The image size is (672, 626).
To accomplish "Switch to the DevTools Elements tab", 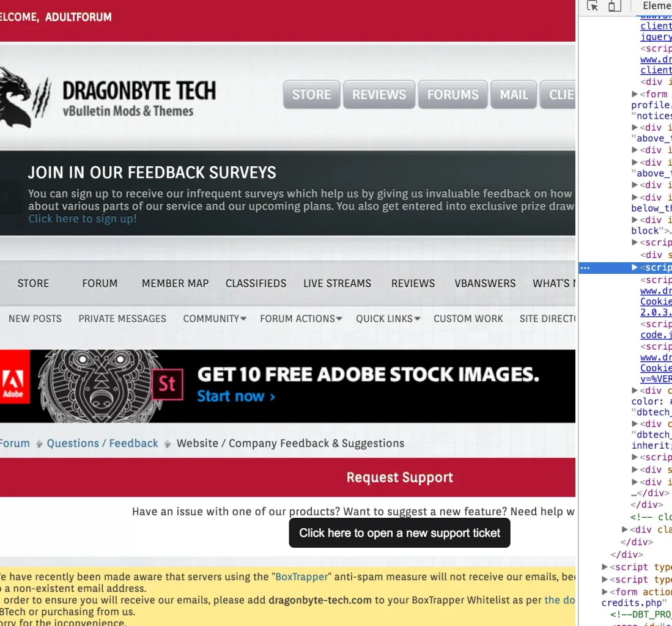I will tap(657, 6).
